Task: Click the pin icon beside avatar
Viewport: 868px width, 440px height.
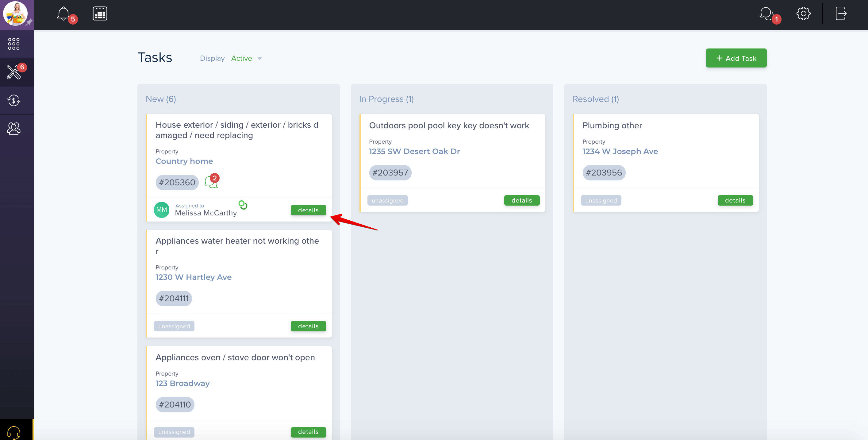Action: click(x=29, y=23)
